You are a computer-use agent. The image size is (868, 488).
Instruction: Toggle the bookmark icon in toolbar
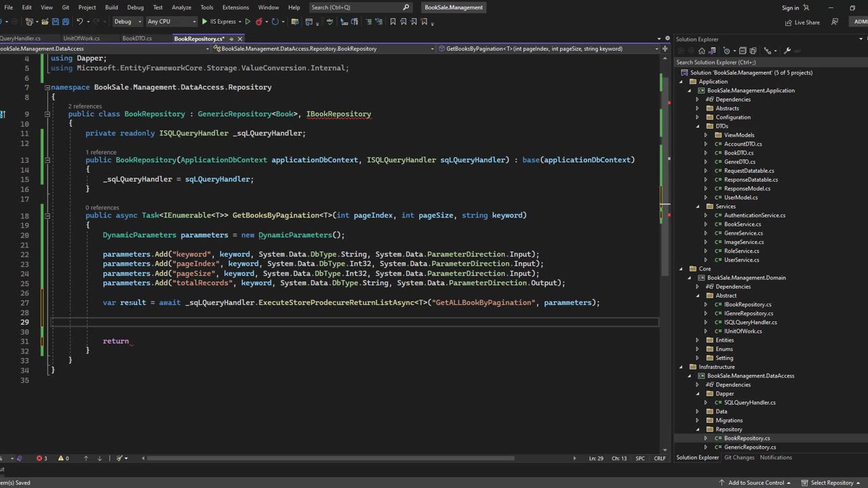pyautogui.click(x=393, y=22)
